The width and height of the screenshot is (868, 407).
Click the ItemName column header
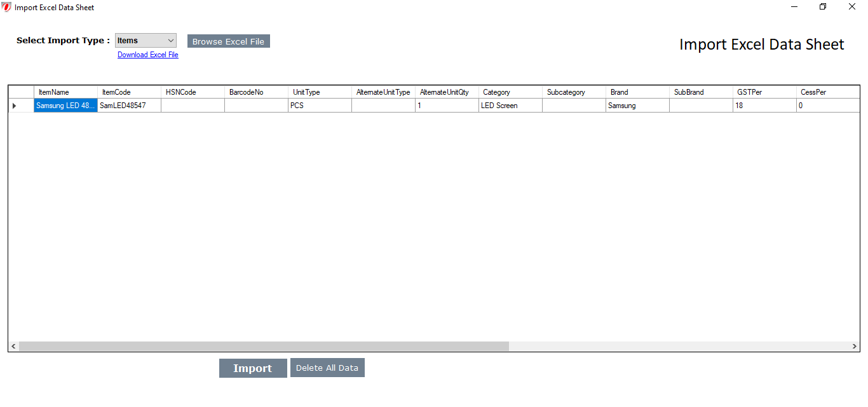pos(66,92)
